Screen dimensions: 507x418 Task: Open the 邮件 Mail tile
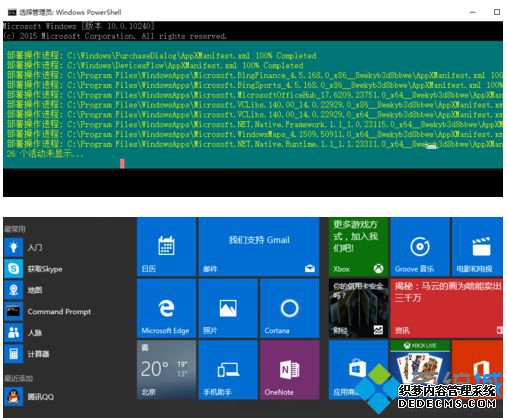point(259,247)
